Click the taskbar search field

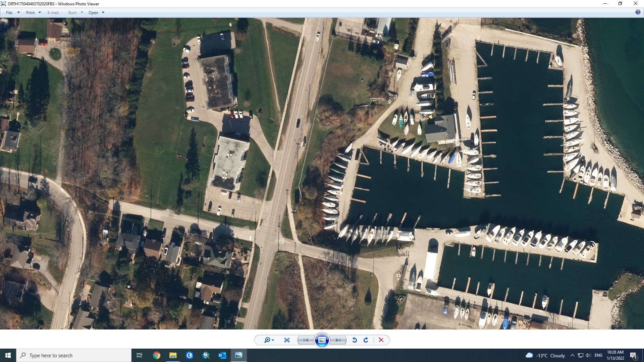[x=74, y=355]
